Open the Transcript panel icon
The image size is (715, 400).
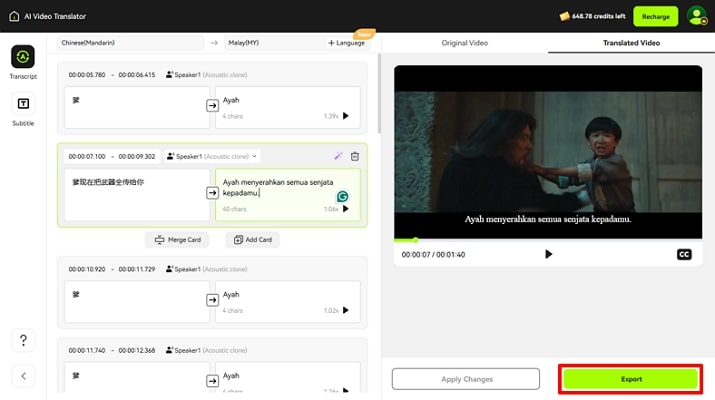click(23, 57)
